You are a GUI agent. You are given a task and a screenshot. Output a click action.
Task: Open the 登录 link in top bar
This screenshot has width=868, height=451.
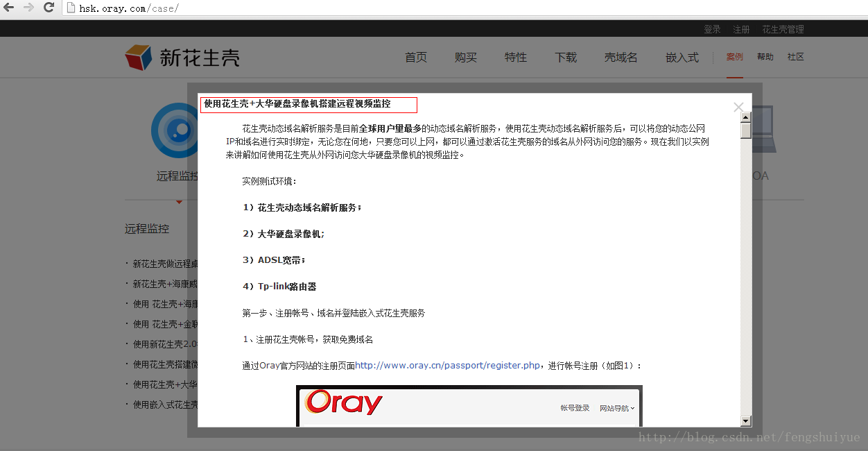pyautogui.click(x=712, y=29)
